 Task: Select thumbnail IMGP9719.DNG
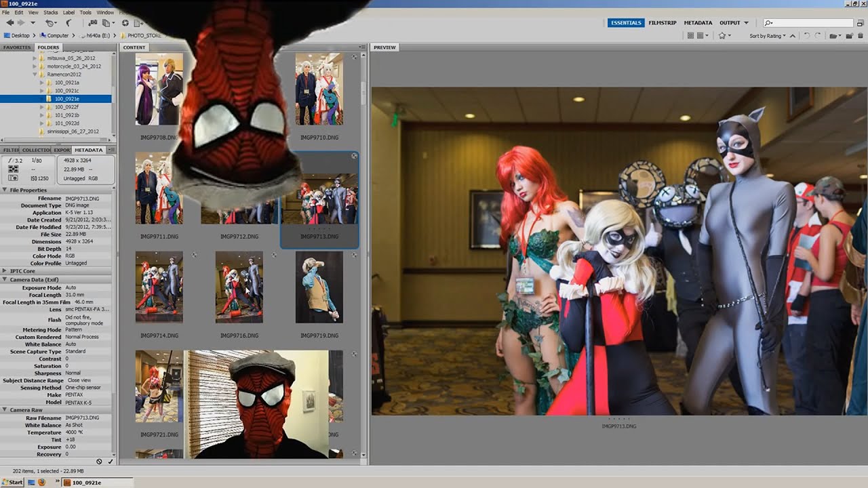coord(319,287)
